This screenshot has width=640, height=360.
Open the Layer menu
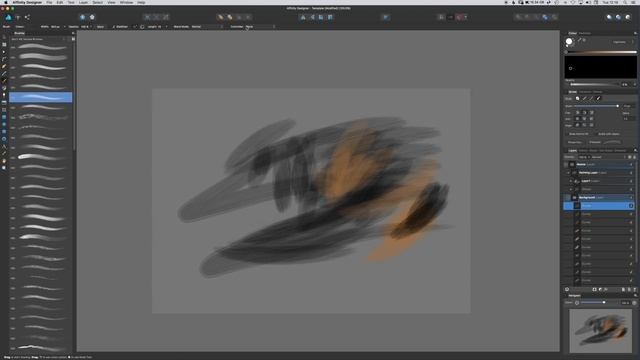click(x=83, y=2)
